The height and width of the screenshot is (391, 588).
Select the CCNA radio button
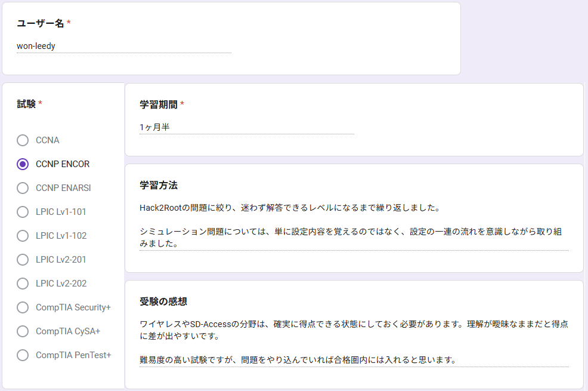[23, 140]
